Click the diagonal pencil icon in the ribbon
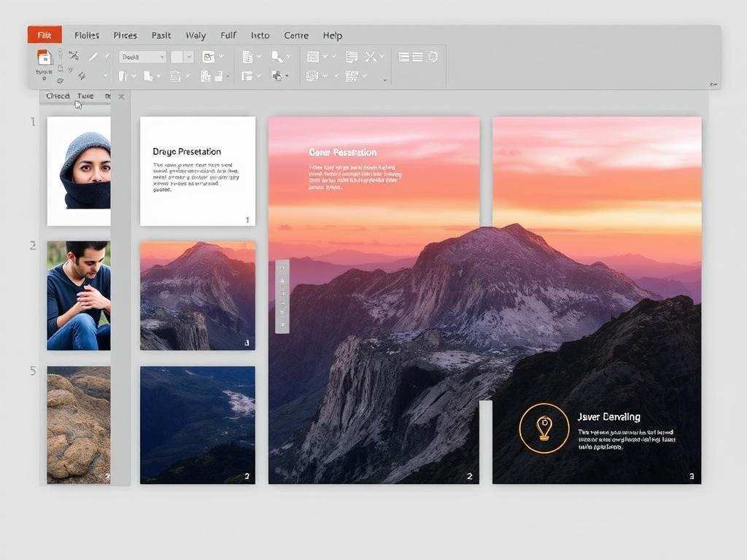This screenshot has height=560, width=747. (x=93, y=56)
